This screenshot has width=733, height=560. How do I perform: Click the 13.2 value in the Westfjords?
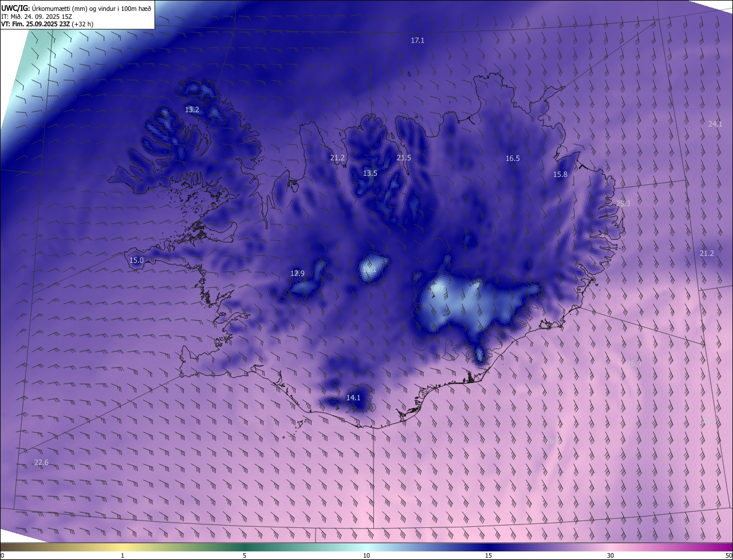pos(192,109)
